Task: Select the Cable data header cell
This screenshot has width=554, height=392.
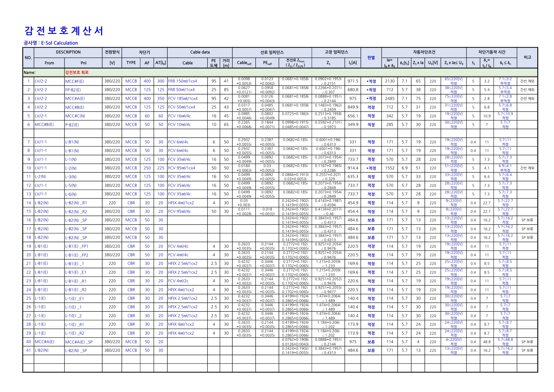Action: (200, 52)
